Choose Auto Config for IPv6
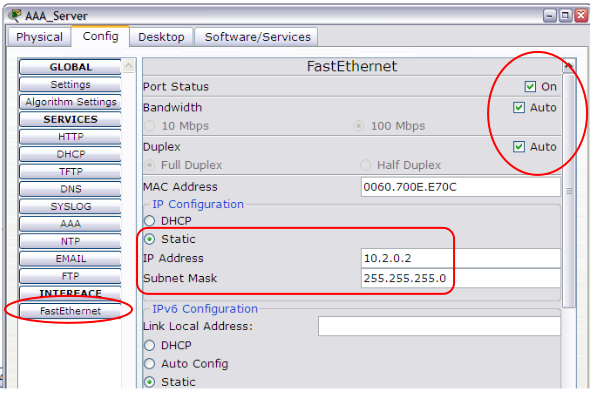 (150, 364)
